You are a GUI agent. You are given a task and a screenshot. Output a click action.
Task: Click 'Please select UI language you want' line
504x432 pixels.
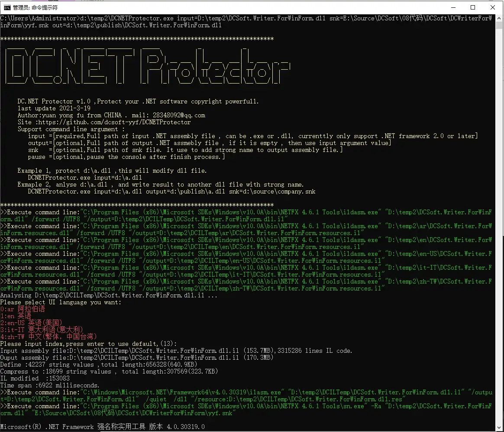click(61, 302)
